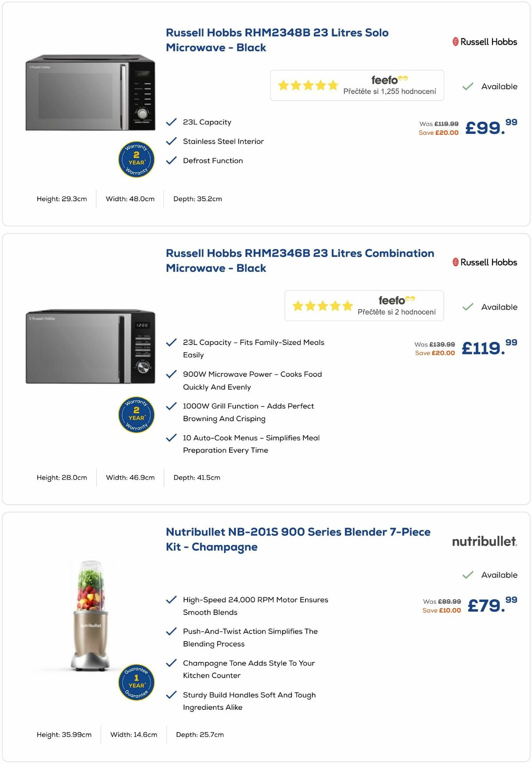The width and height of the screenshot is (532, 763).
Task: Open the Nutribullet NB-201S product title link
Action: pyautogui.click(x=297, y=539)
